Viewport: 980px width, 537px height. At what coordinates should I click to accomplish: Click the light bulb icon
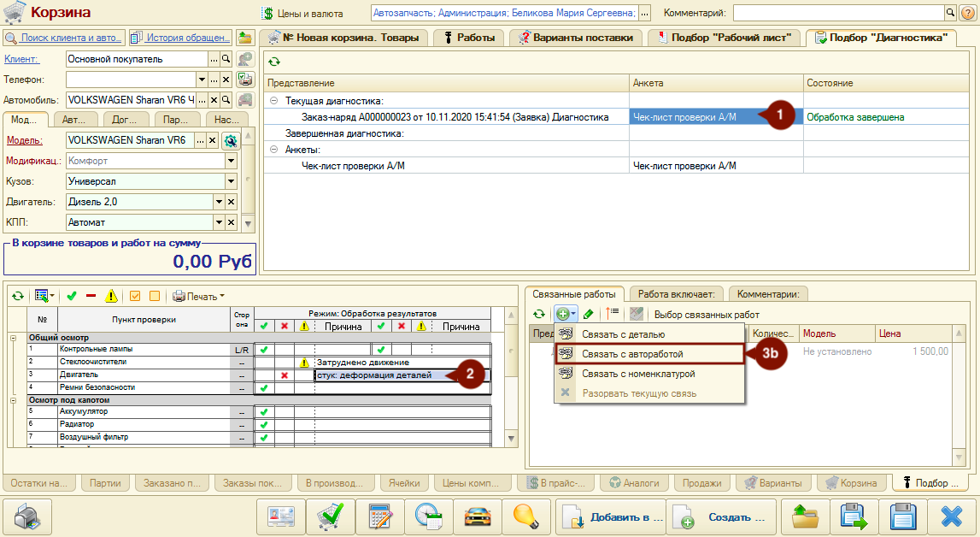(x=525, y=517)
